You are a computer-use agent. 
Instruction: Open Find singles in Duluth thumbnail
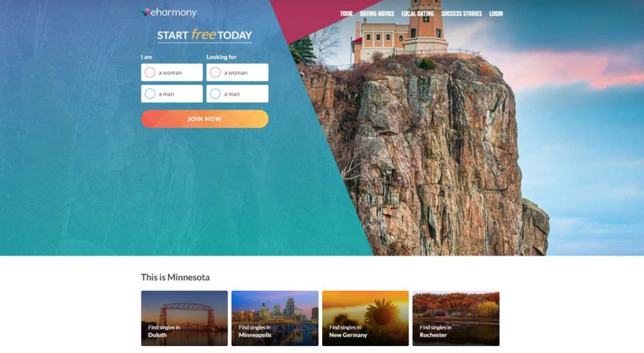(184, 318)
